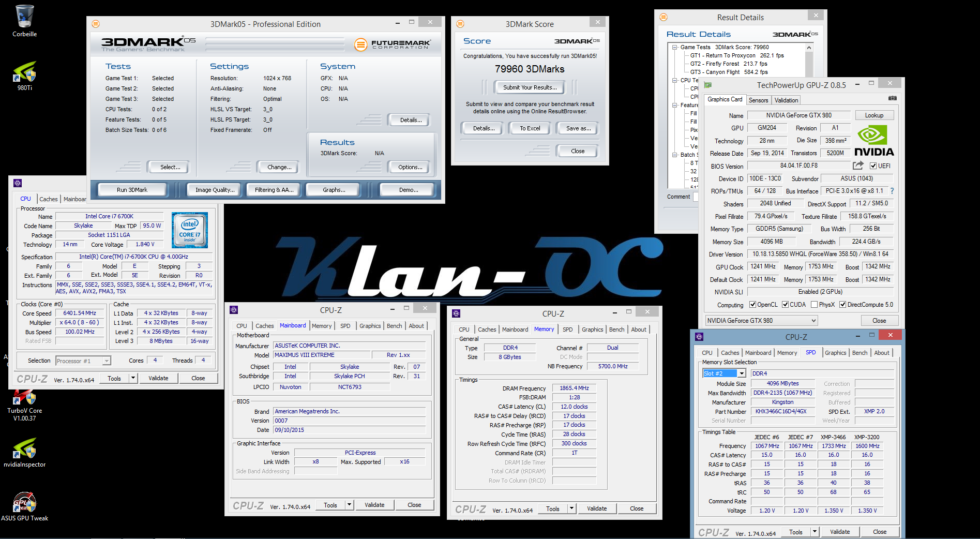980x539 pixels.
Task: Click Save as button in 3DMark Score
Action: pos(578,128)
